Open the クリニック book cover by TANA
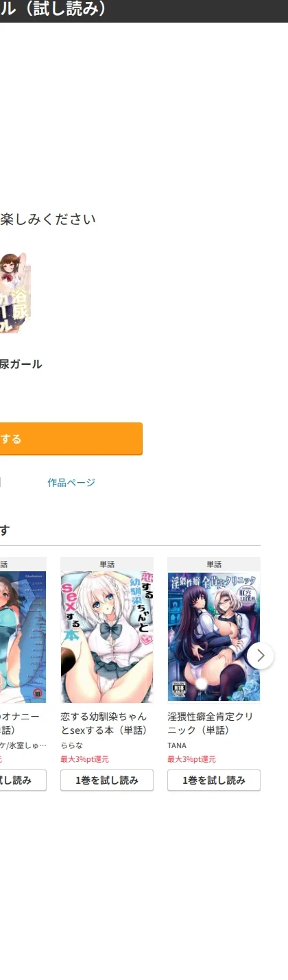 pyautogui.click(x=214, y=637)
